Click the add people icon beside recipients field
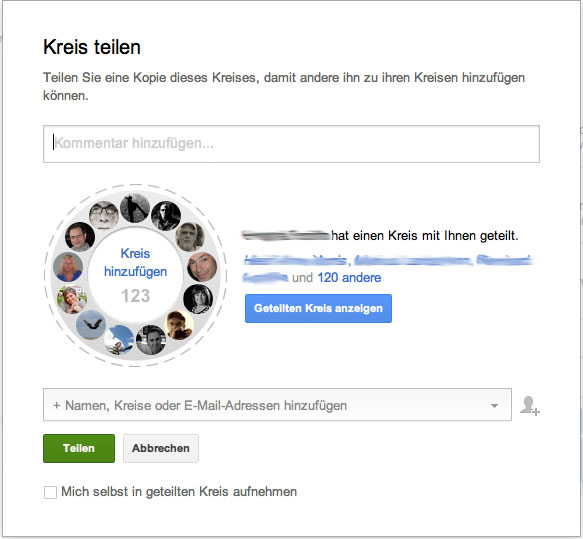Viewport: 583px width, 539px height. [529, 406]
